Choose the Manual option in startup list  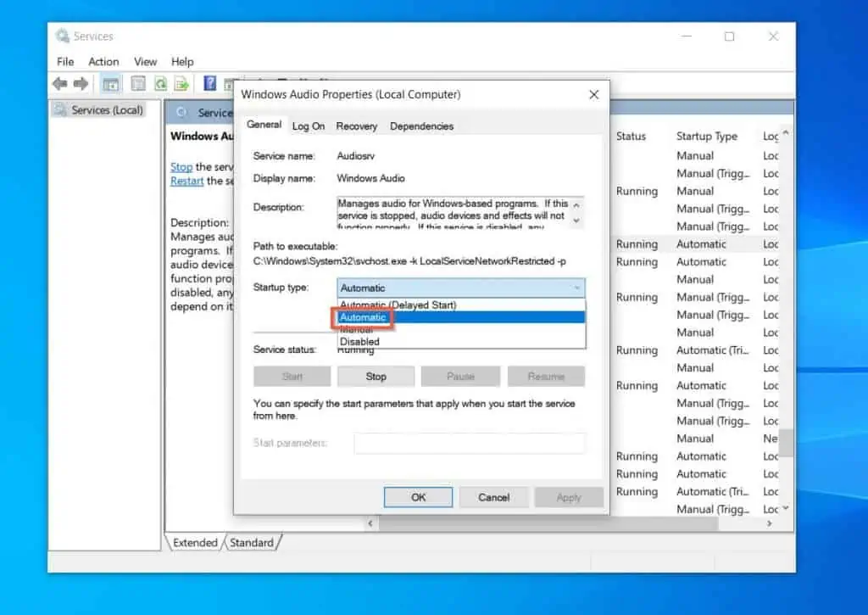[x=460, y=330]
